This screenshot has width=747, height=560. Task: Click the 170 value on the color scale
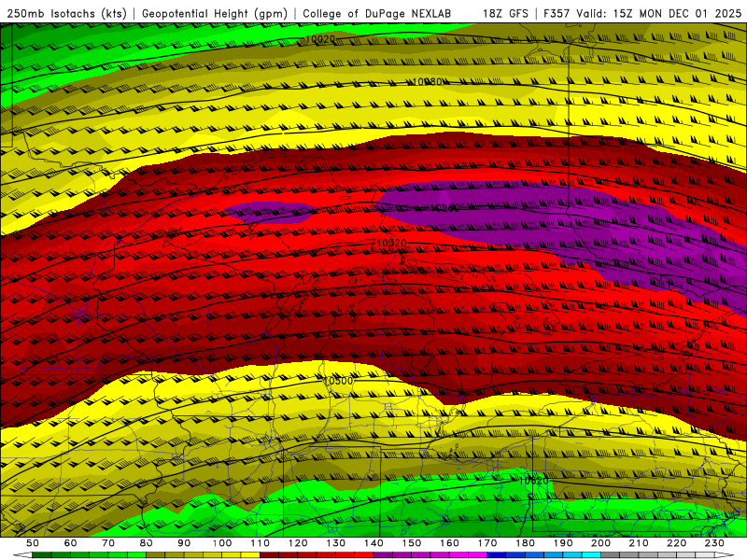point(487,543)
